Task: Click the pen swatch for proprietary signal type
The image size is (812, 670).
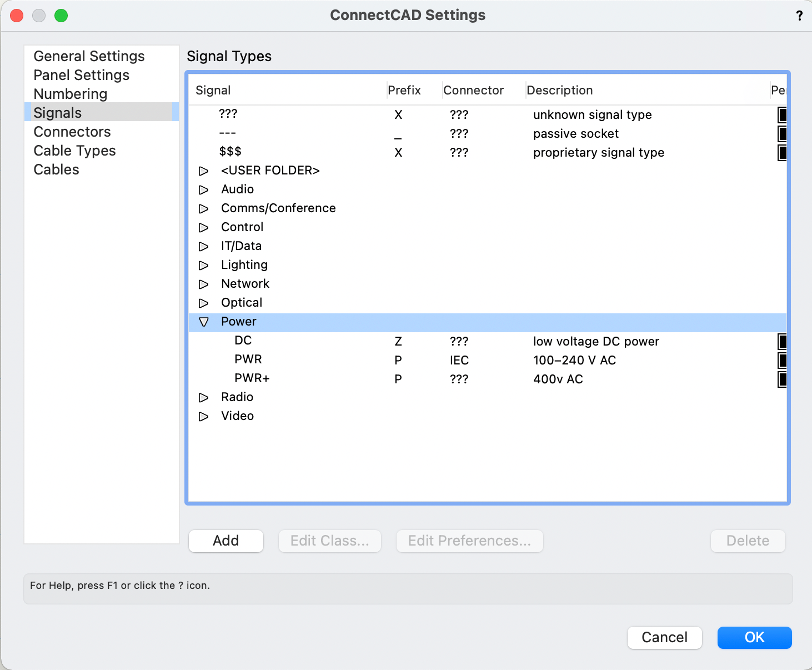Action: tap(782, 152)
